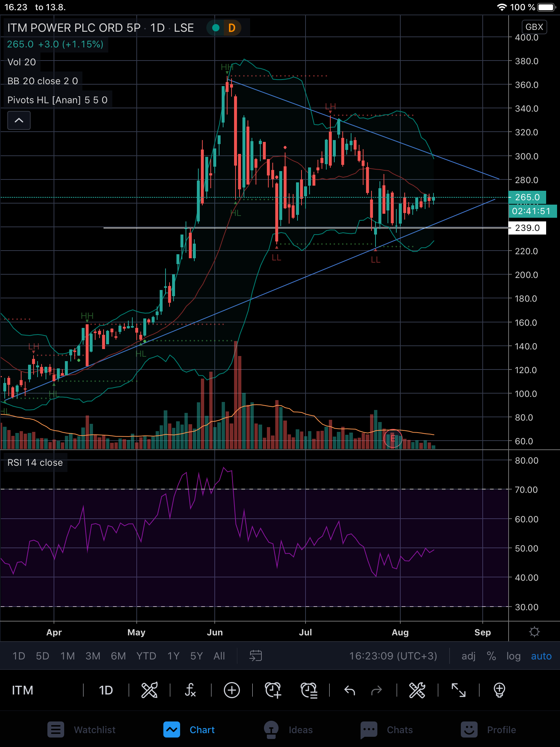Open the go to date calendar icon

point(256,656)
